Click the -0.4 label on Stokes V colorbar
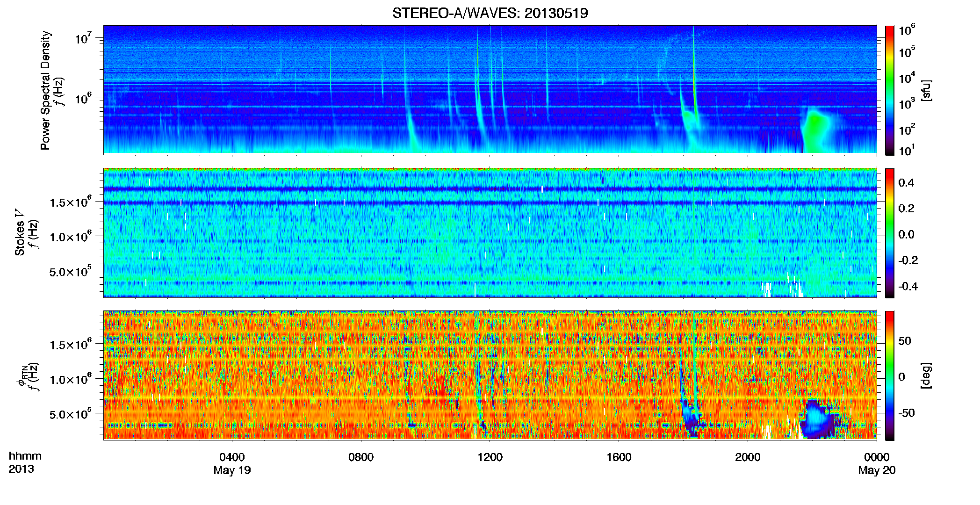 (x=908, y=286)
